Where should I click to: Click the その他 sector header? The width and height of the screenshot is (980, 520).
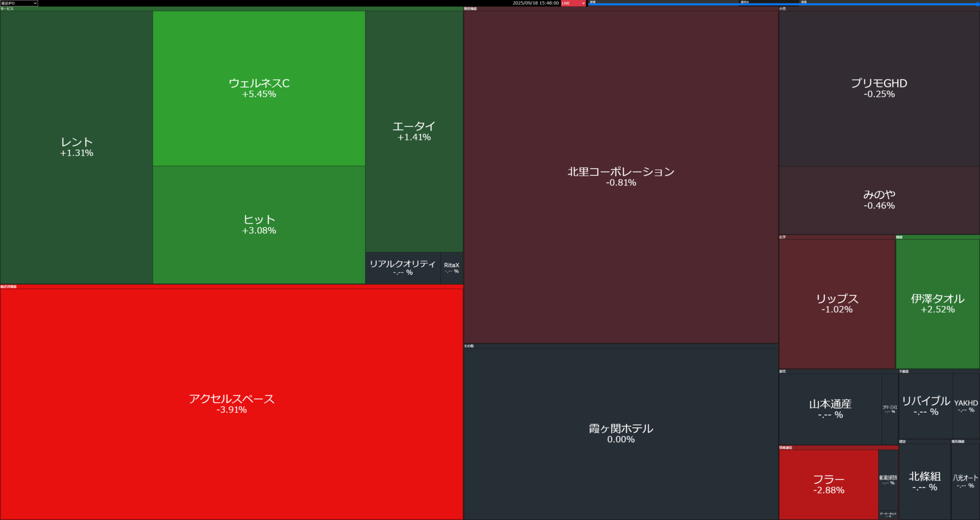pyautogui.click(x=621, y=346)
